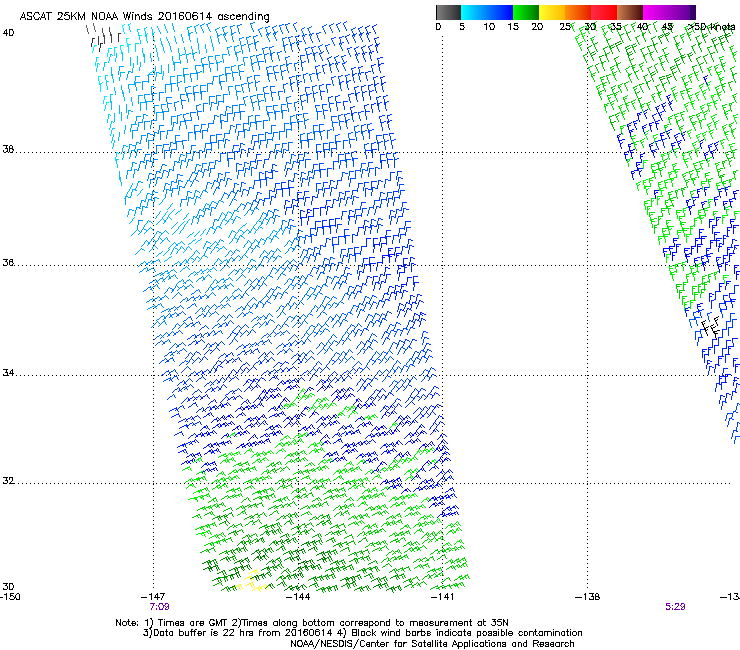
Task: Click the yellow wind barbs near 30N
Action: pos(252,581)
